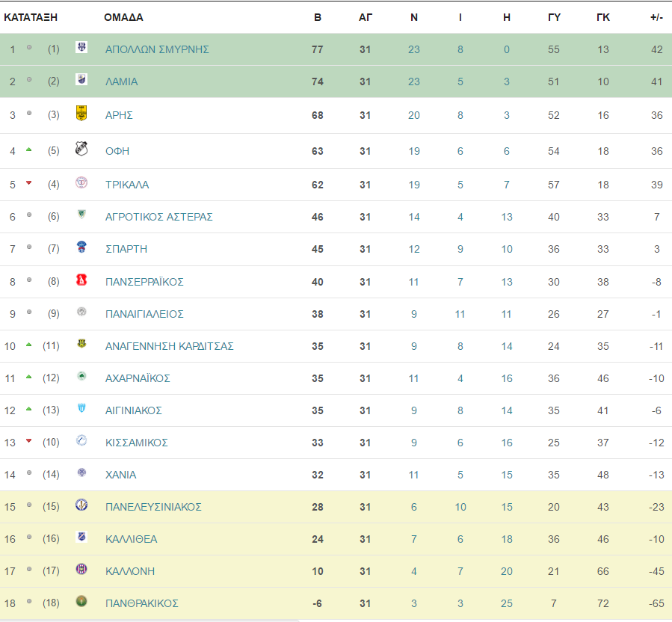The height and width of the screenshot is (622, 672).
Task: Click the green up arrow beside ΟΦΗ
Action: click(28, 150)
